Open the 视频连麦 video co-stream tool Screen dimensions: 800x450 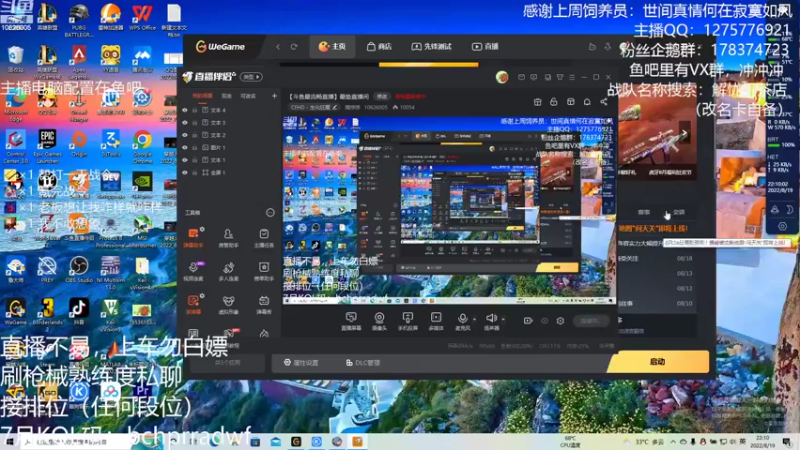(193, 271)
